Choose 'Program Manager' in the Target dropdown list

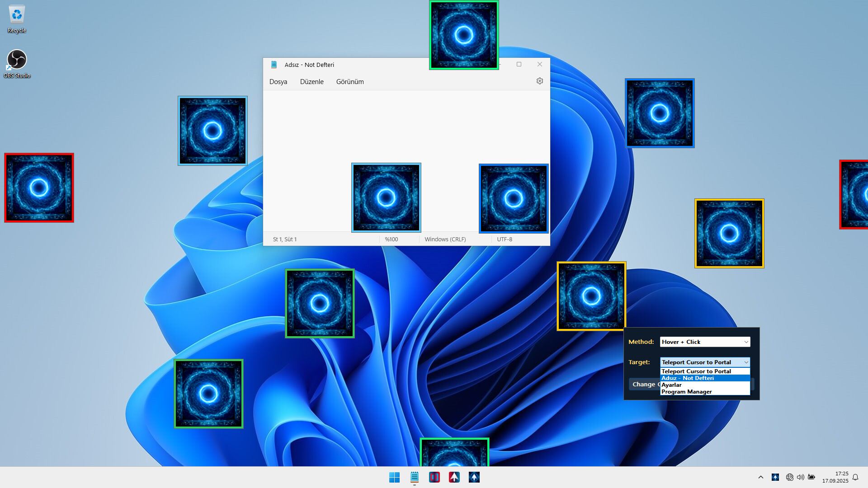(x=686, y=391)
